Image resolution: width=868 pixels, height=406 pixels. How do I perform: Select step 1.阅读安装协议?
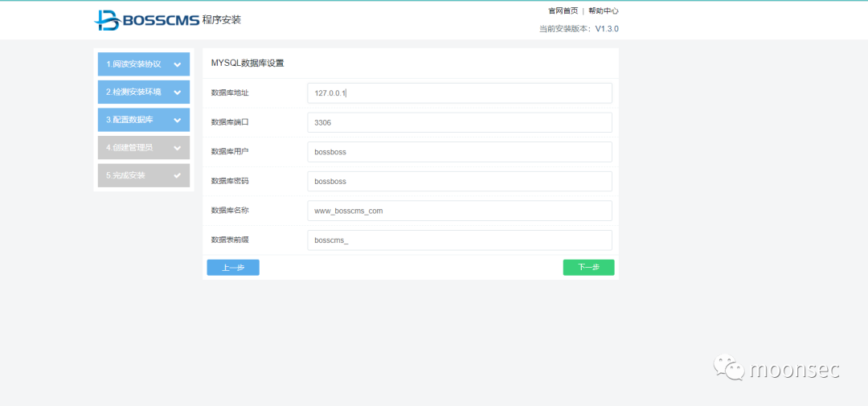pyautogui.click(x=144, y=64)
